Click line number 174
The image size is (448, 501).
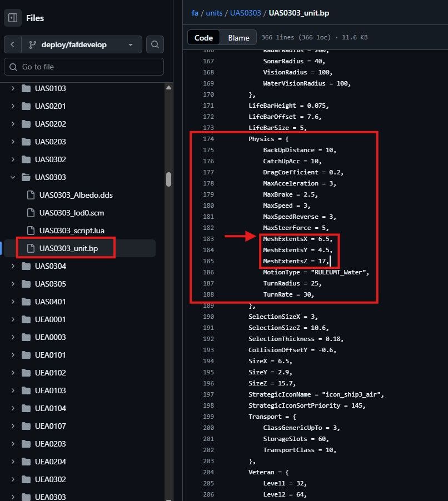click(x=208, y=139)
